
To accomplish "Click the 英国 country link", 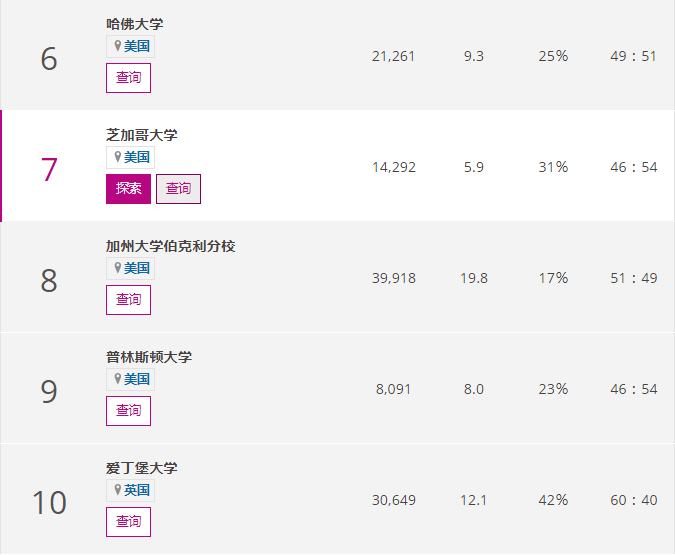I will point(137,490).
